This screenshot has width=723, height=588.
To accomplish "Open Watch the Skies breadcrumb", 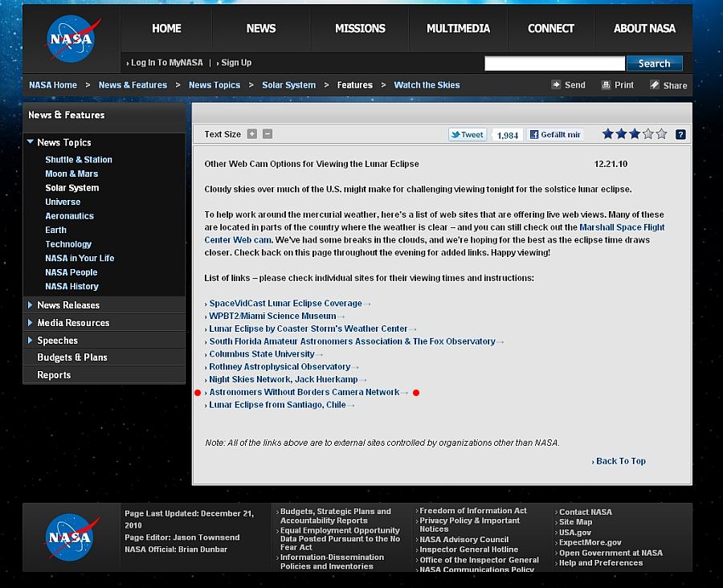I will pos(427,85).
